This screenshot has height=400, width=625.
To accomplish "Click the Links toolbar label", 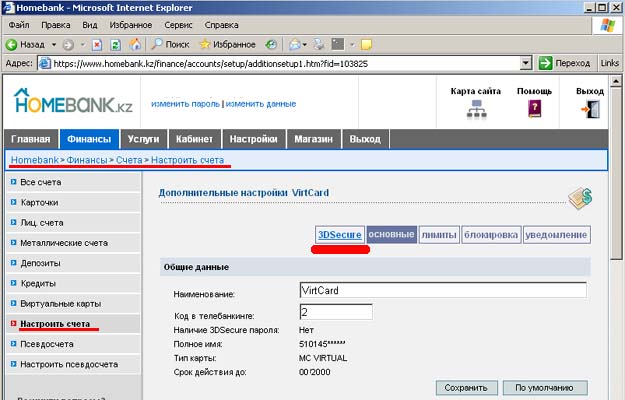I will tap(609, 63).
